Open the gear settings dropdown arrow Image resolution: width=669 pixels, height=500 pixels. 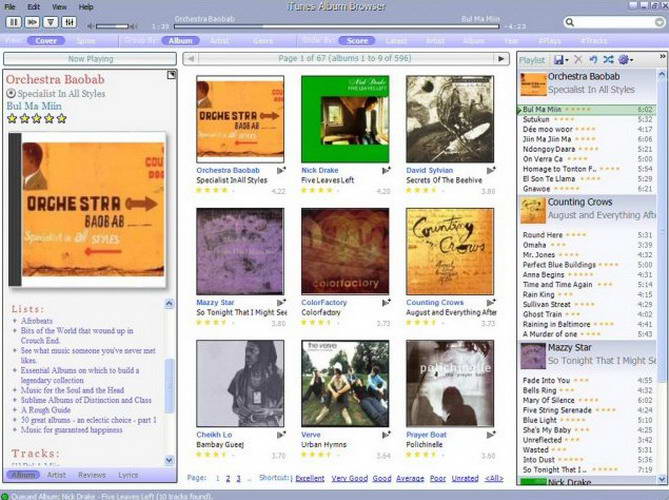[x=631, y=61]
